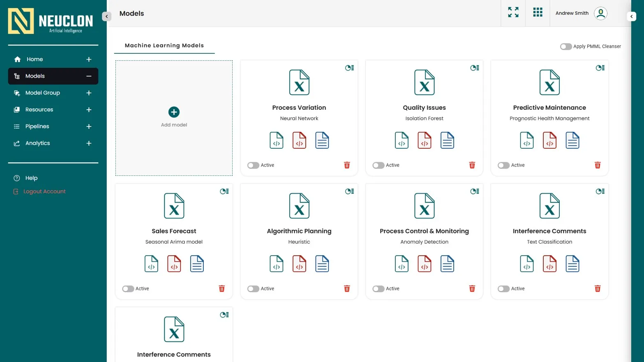Open stats icon on Quality Issues card
The width and height of the screenshot is (644, 362).
coord(475,68)
